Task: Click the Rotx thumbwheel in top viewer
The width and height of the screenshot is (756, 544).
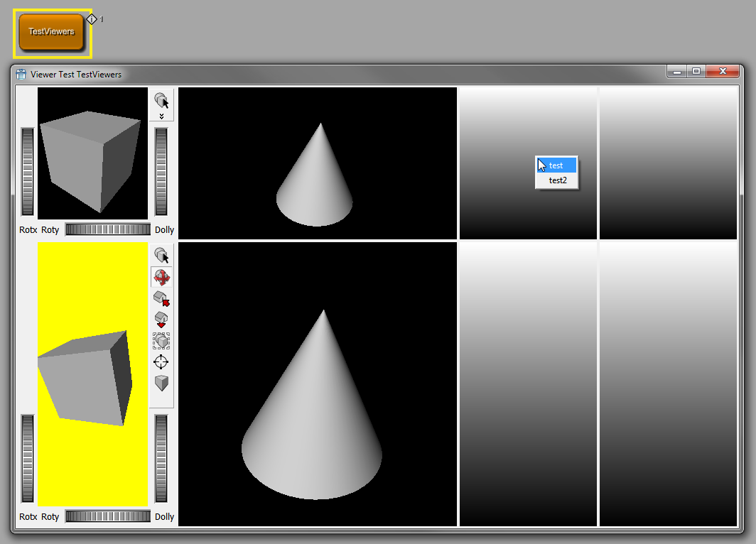Action: (28, 171)
